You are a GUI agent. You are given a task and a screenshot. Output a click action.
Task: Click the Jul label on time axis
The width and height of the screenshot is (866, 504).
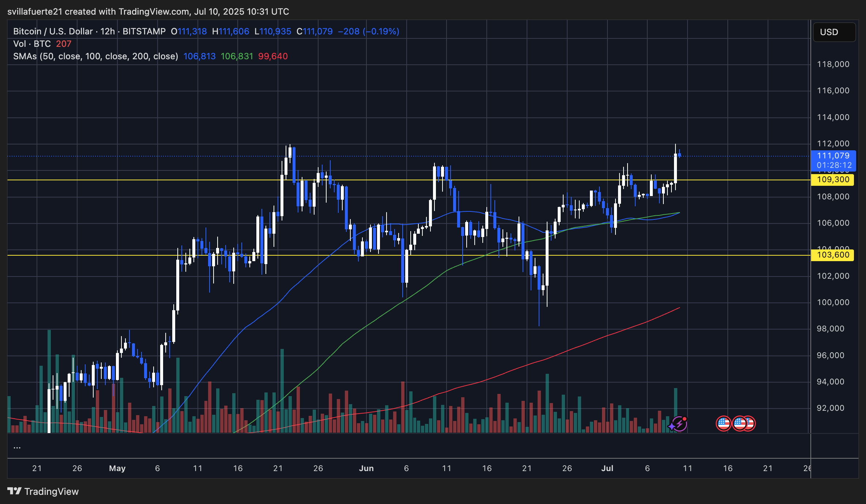(607, 469)
